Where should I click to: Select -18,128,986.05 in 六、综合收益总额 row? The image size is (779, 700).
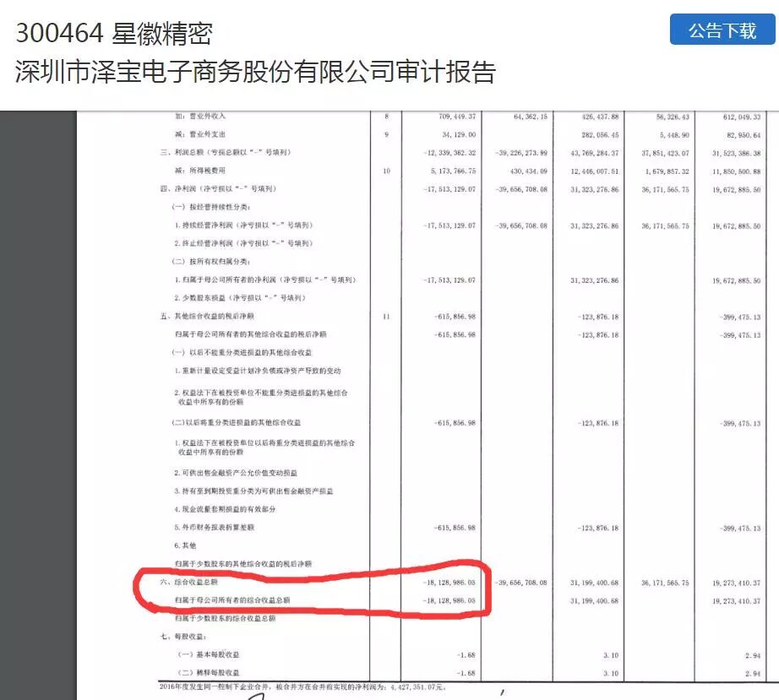coord(449,583)
